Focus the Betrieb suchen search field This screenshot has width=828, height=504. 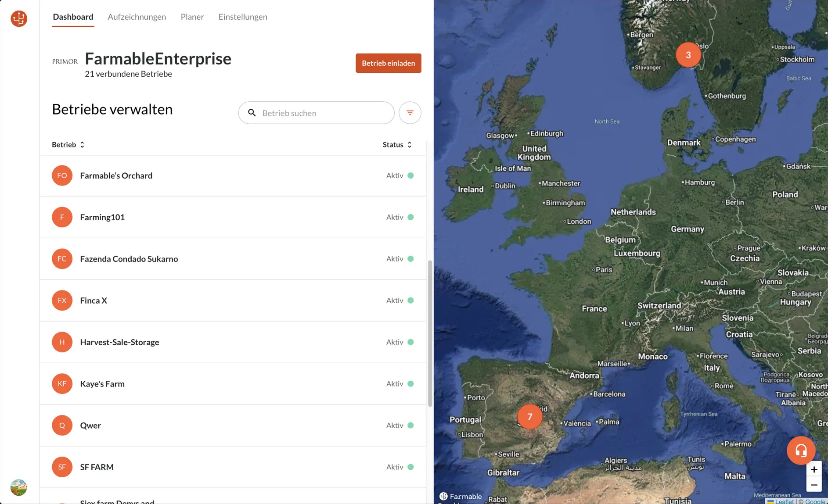316,113
